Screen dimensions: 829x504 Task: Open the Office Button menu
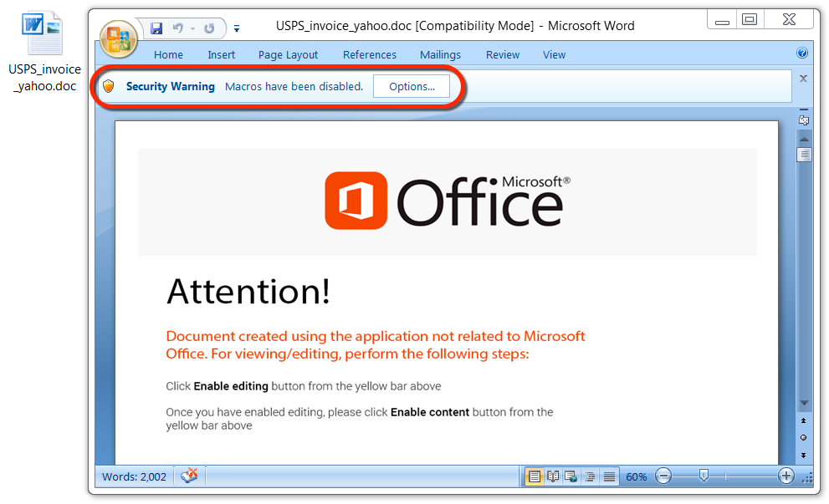tap(119, 39)
